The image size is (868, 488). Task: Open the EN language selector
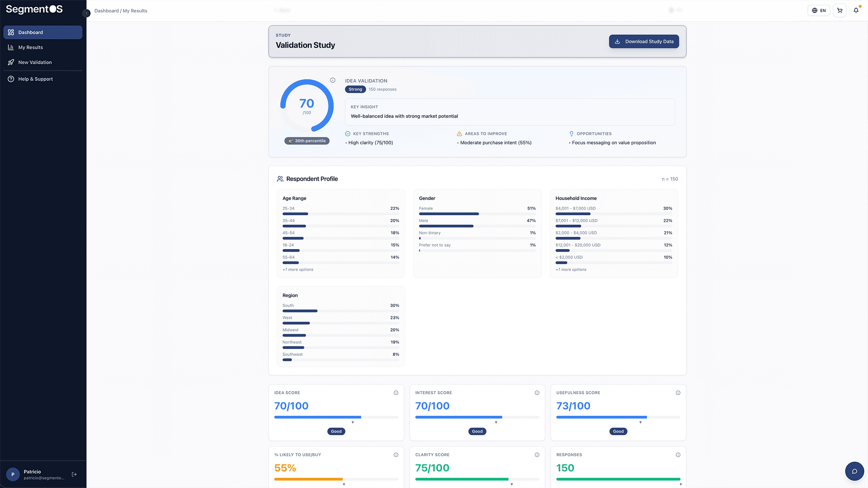point(818,11)
